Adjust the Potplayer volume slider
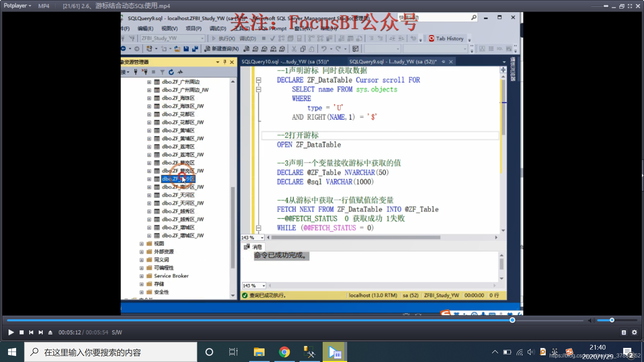 (x=612, y=320)
